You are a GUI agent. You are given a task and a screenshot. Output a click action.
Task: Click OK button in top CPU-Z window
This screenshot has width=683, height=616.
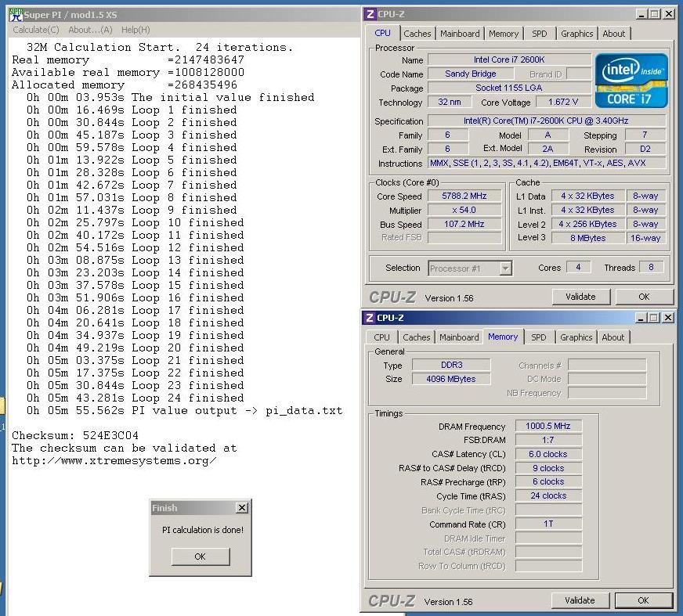pyautogui.click(x=644, y=297)
